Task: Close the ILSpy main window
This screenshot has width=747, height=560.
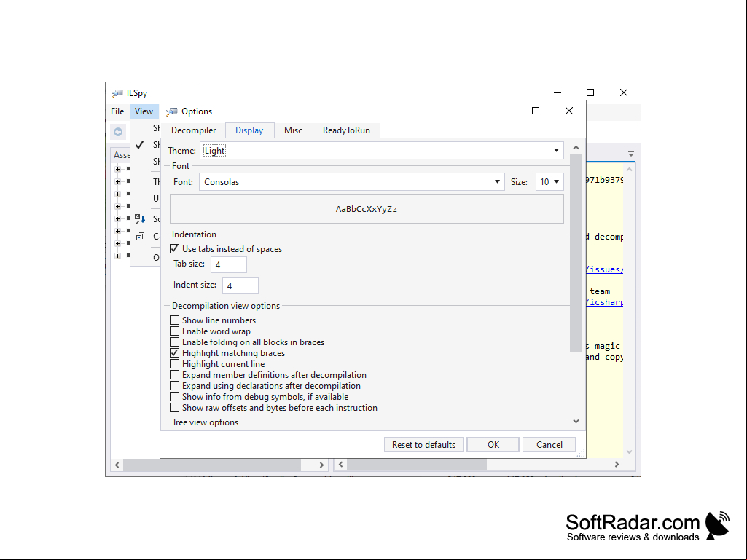Action: pyautogui.click(x=624, y=92)
